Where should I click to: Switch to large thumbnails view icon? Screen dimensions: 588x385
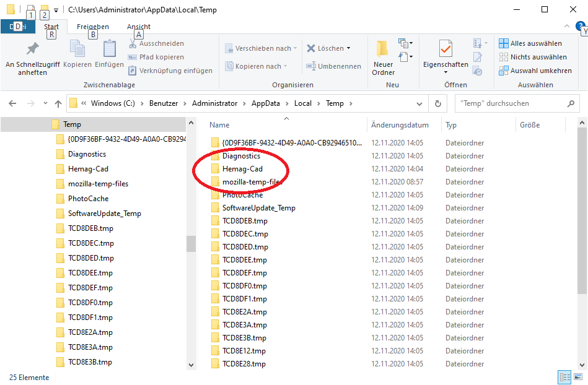[578, 377]
